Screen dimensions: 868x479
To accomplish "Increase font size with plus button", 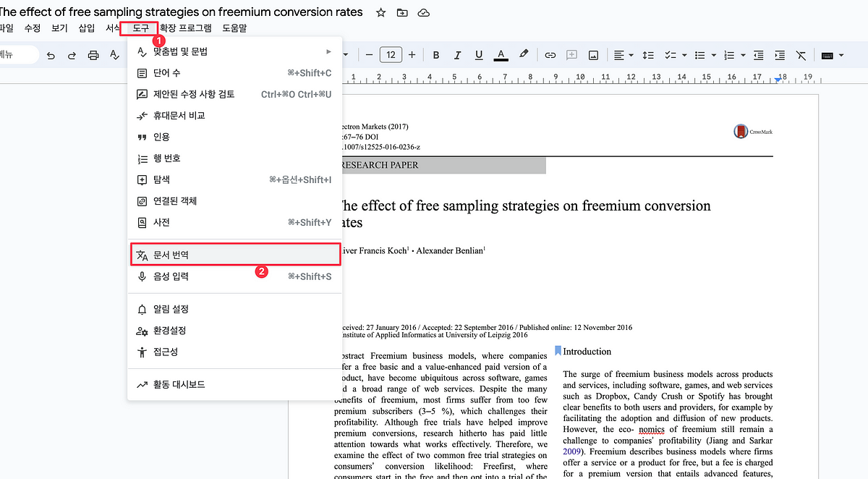I will point(412,55).
